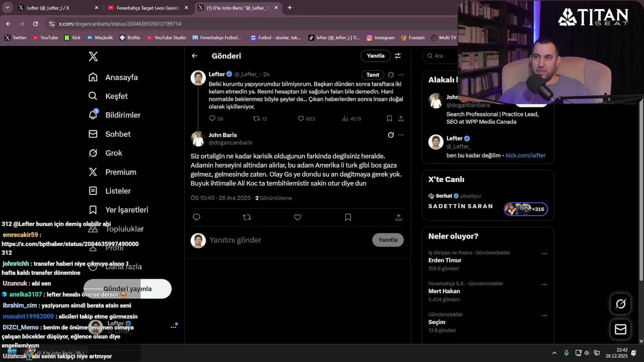Open tab search dropdown arrow
Screen dimensions: 644x362
tap(7, 8)
